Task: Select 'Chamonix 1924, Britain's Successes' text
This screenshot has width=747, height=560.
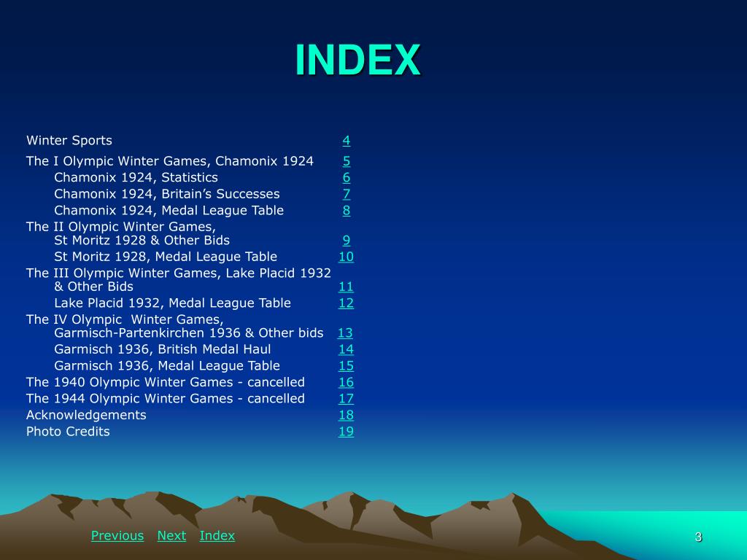Action: tap(167, 194)
